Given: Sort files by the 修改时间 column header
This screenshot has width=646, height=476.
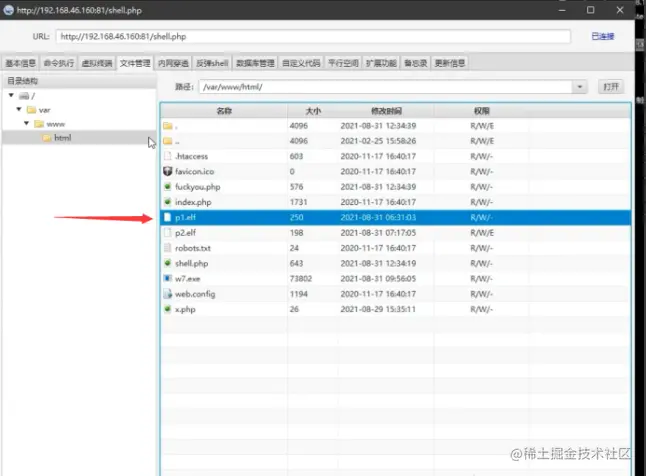Looking at the screenshot, I should [386, 111].
